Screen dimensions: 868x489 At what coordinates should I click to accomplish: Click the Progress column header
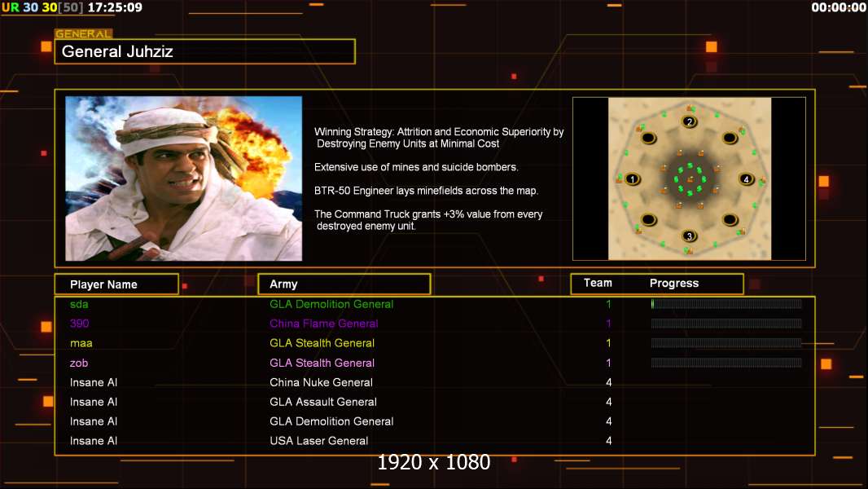673,283
